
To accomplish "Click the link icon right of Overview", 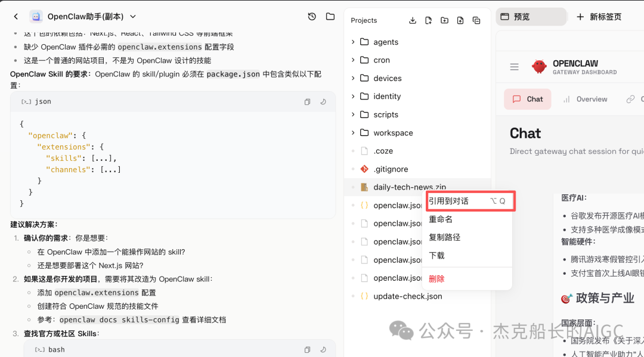I will [630, 100].
